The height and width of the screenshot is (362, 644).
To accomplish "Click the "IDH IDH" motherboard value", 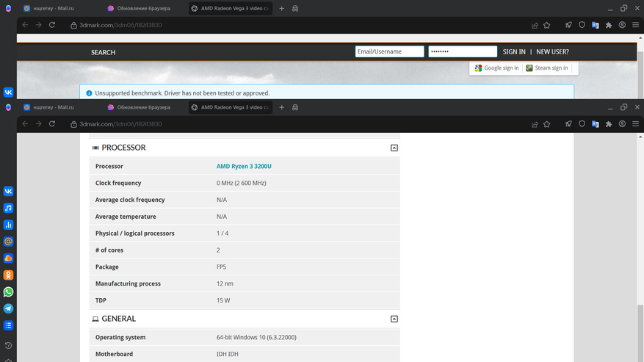I will pyautogui.click(x=227, y=354).
